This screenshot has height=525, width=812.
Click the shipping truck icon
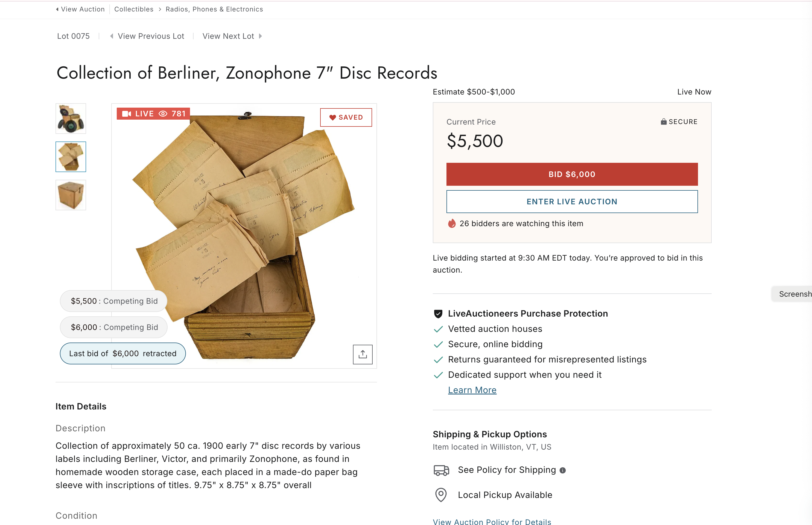pos(441,470)
